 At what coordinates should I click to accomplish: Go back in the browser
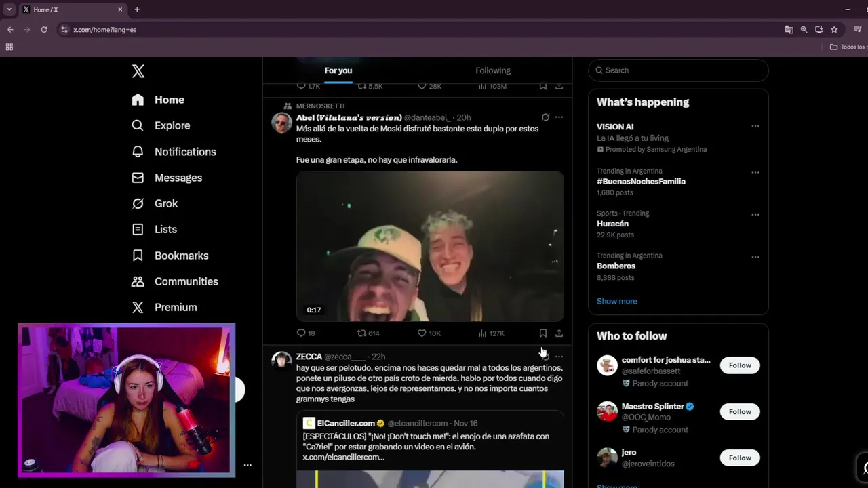10,30
